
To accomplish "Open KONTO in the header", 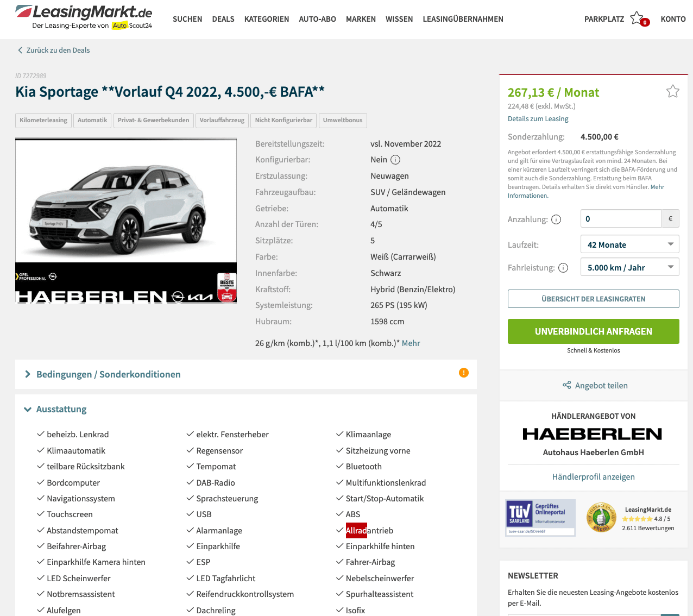I will tap(673, 19).
